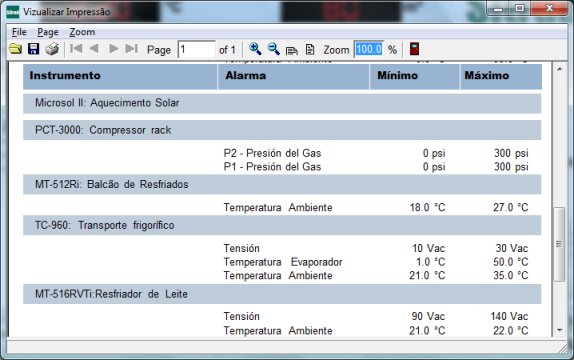Select the PCT-3000: Compressor rack row
This screenshot has width=574, height=360.
pyautogui.click(x=282, y=130)
